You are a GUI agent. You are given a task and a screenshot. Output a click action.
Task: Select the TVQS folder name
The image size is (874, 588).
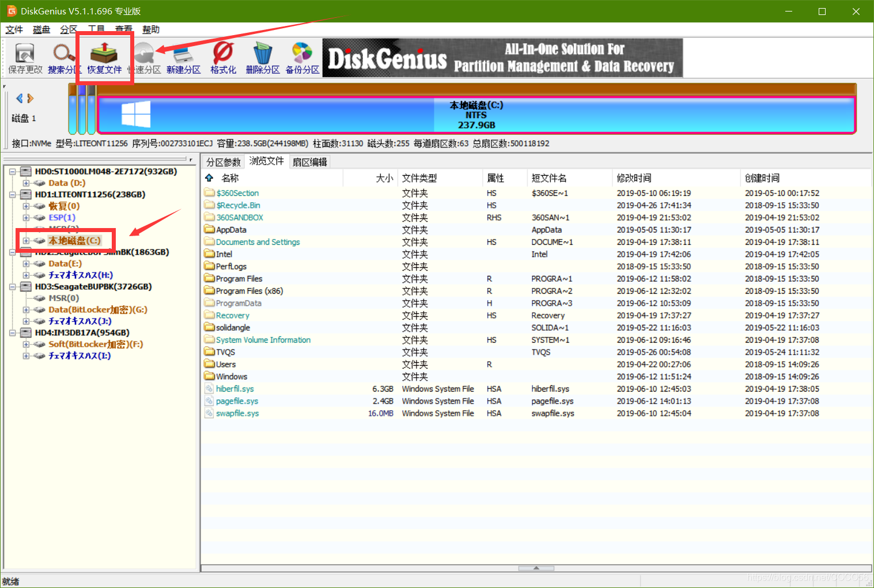(x=225, y=352)
